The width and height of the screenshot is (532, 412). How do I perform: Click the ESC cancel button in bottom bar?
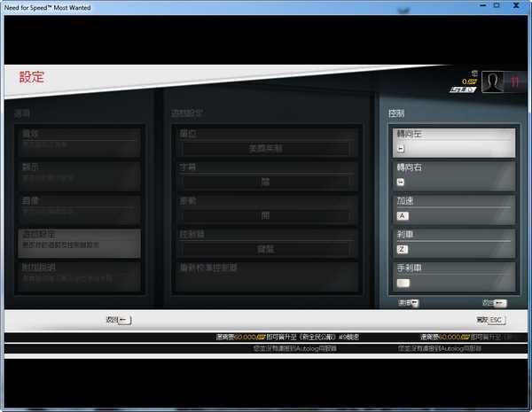(491, 320)
